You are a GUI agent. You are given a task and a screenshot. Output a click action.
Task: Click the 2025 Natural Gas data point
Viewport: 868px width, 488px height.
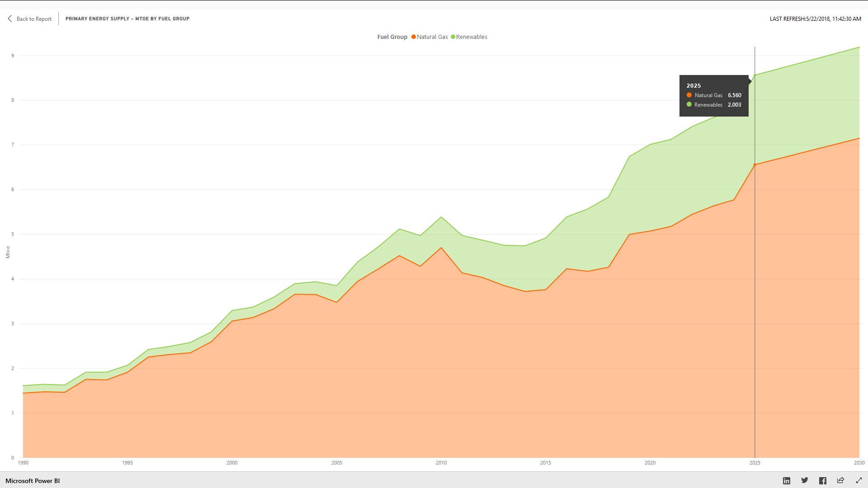[x=755, y=165]
